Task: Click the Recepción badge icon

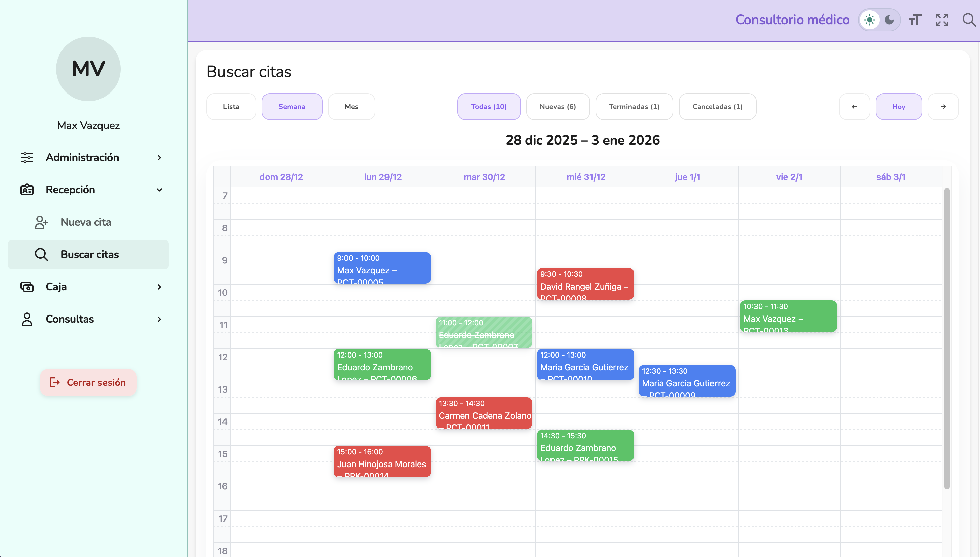Action: [26, 190]
